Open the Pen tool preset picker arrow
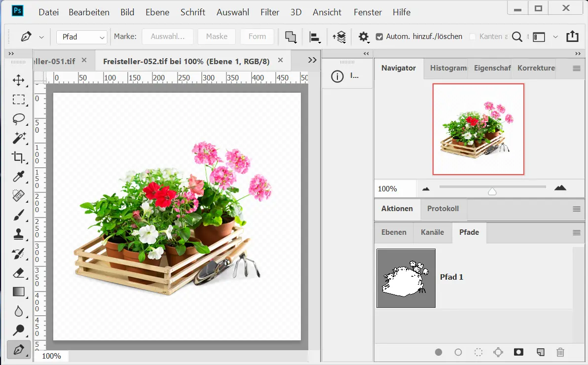588x365 pixels. [41, 37]
